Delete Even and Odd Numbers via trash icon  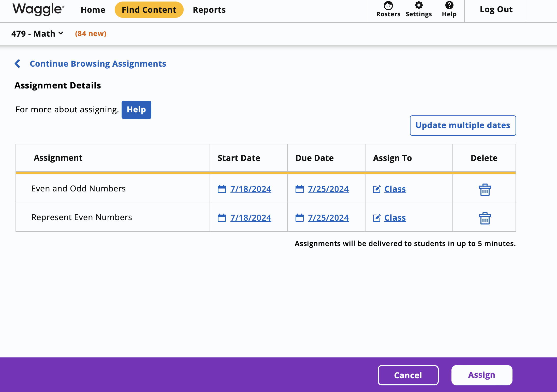[485, 190]
